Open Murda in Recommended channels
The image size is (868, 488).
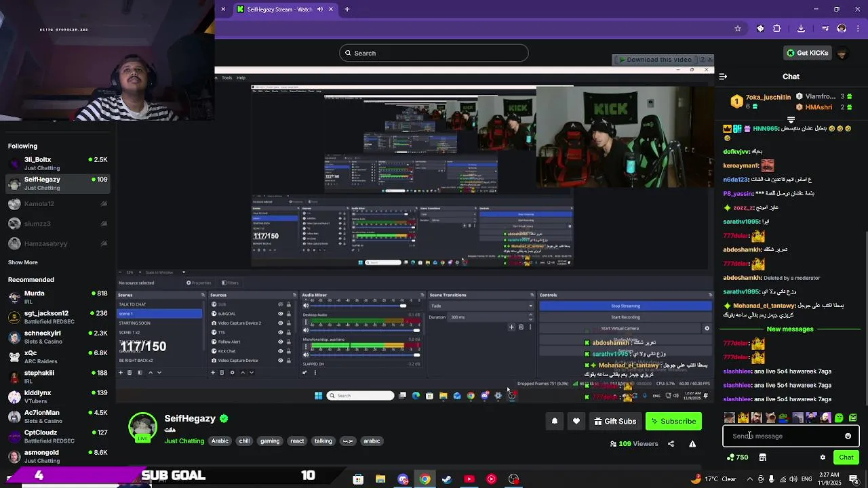(58, 298)
